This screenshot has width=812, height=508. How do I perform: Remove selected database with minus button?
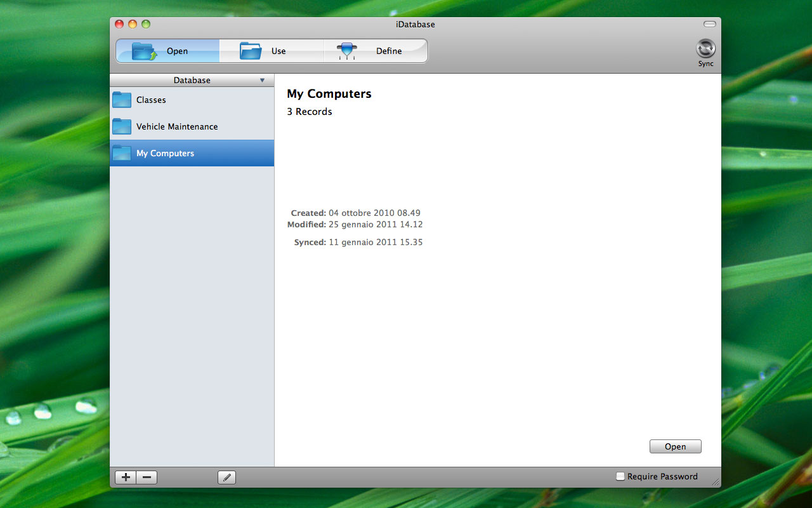click(x=147, y=478)
